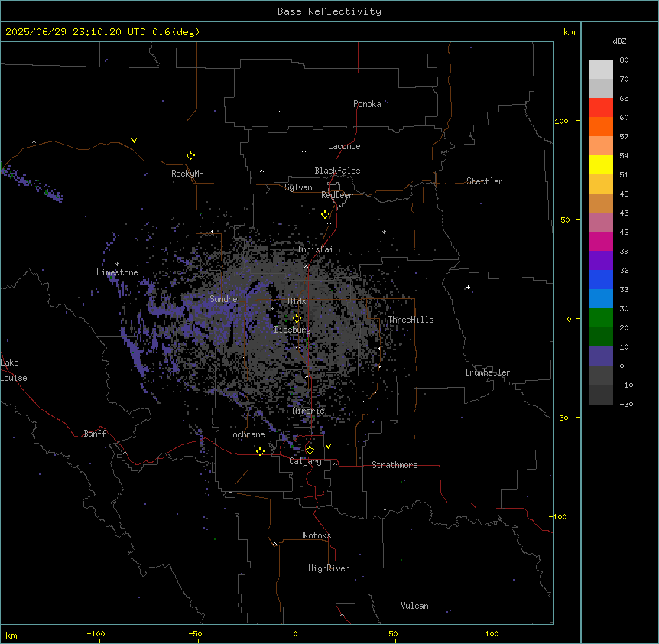Select the RedDeer label
Image resolution: width=659 pixels, height=644 pixels.
[x=336, y=195]
